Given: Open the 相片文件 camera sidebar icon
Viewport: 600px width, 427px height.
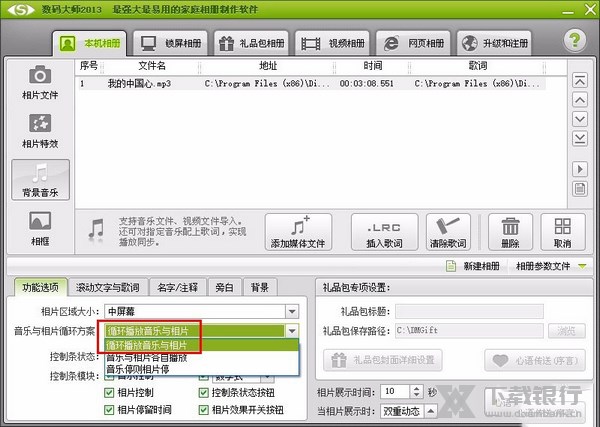Looking at the screenshot, I should [x=40, y=83].
